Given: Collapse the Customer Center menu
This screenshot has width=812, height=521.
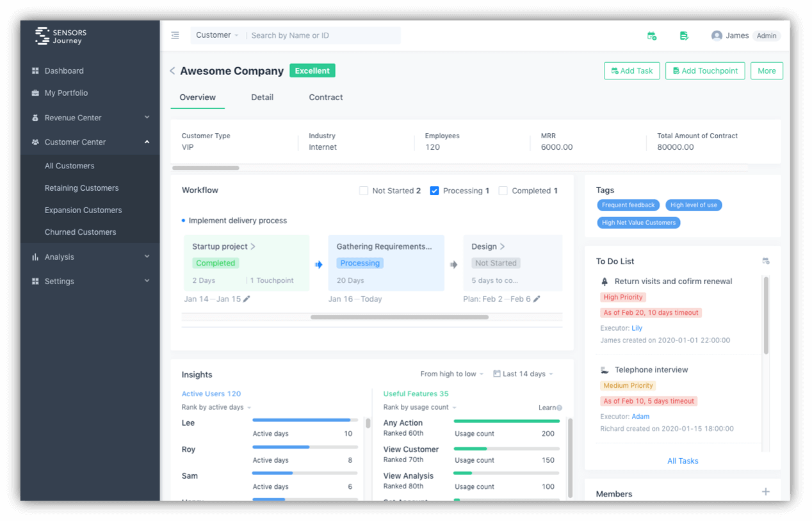Looking at the screenshot, I should coord(147,142).
